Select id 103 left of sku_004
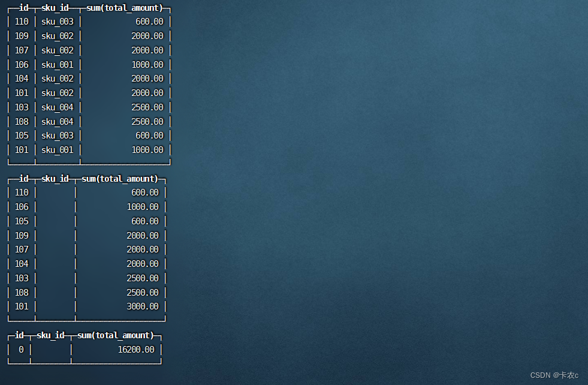This screenshot has height=385, width=588. 22,107
